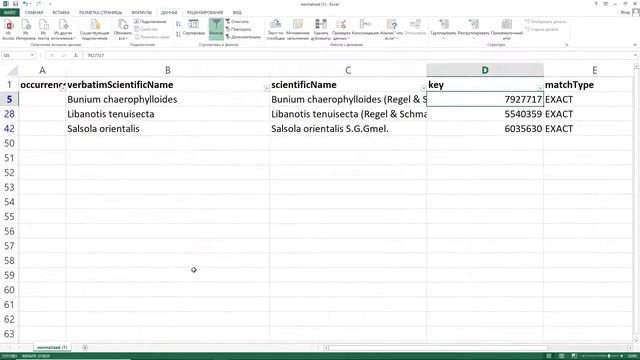
Task: Switch to the Formulas tab
Action: (x=142, y=13)
